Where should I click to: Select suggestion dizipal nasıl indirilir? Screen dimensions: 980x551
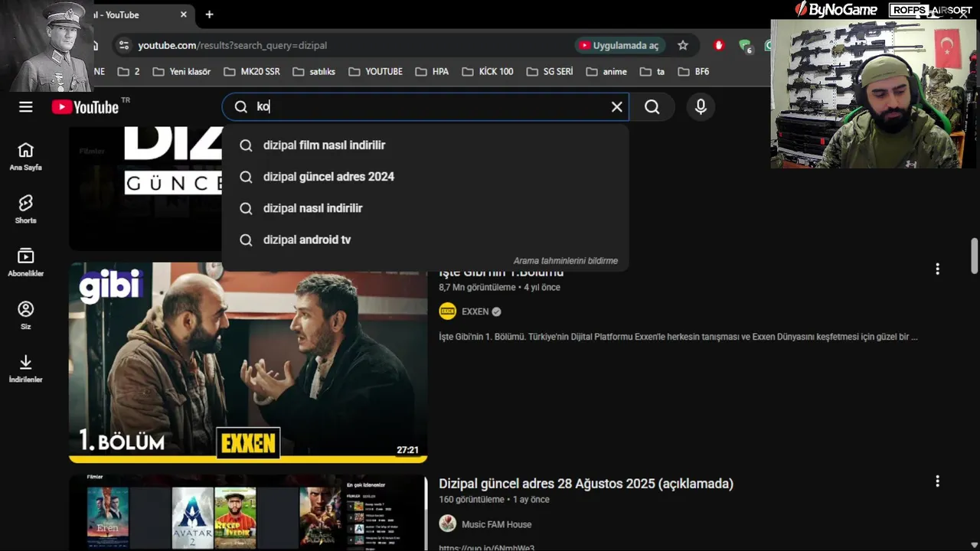tap(425, 208)
